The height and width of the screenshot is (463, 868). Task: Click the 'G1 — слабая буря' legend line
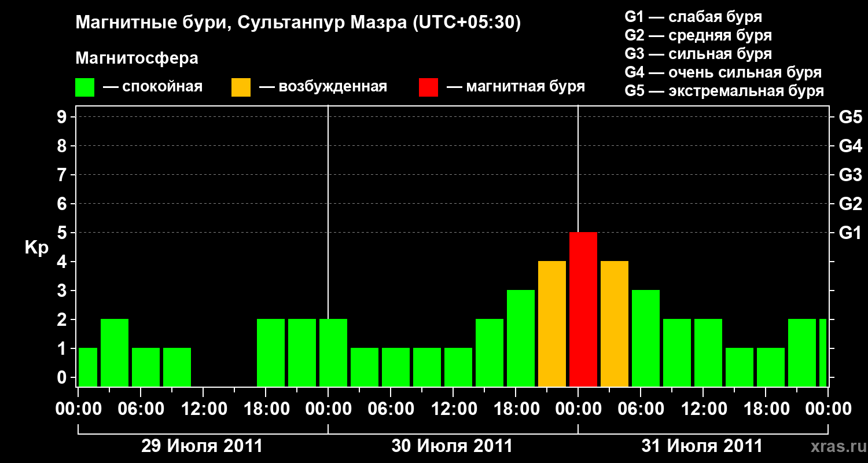click(693, 17)
